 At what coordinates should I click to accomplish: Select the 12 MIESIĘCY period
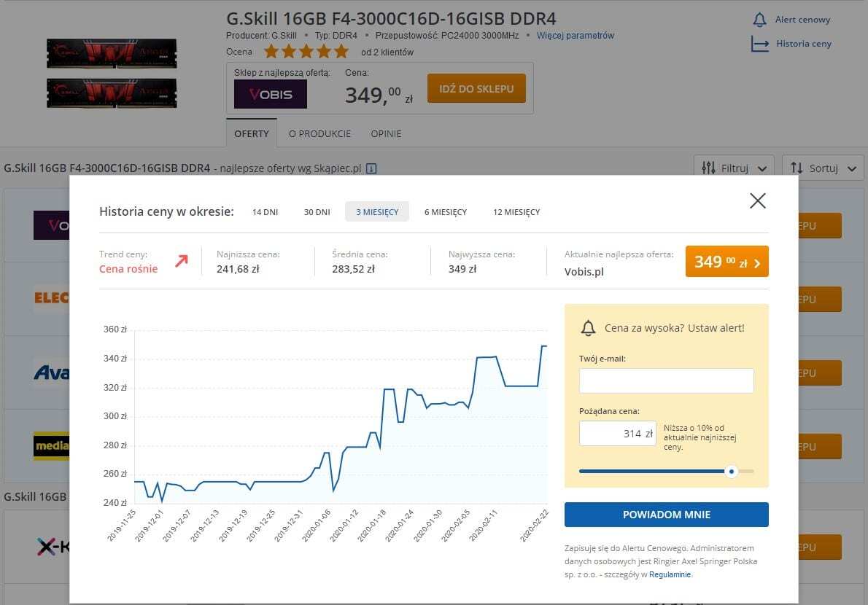click(x=516, y=212)
